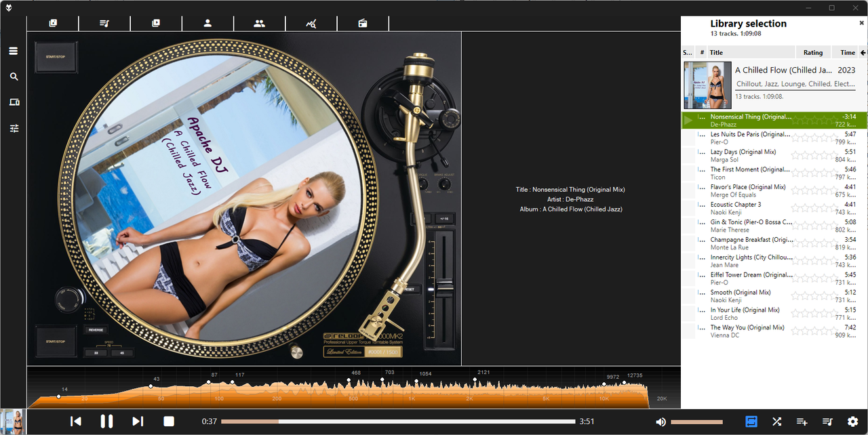Select the track Flavor's Place (Original Mix)
The width and height of the screenshot is (868, 435).
coord(774,191)
